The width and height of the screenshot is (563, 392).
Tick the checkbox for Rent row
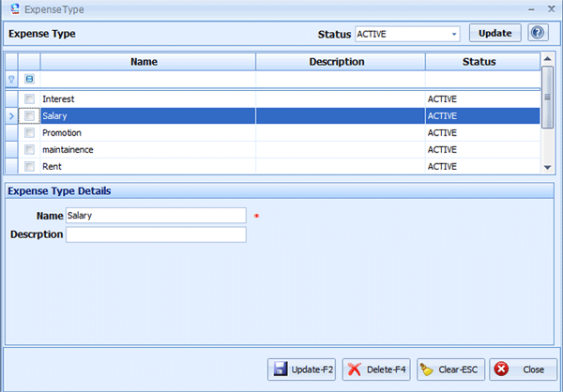[x=29, y=166]
